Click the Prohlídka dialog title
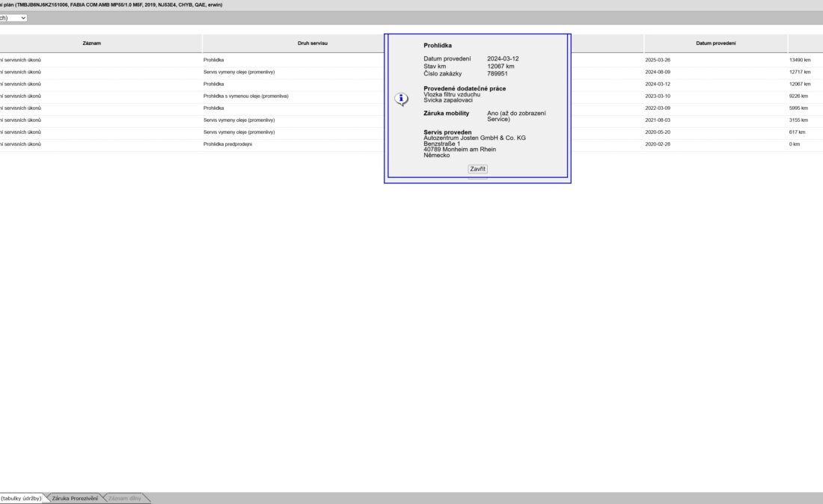The width and height of the screenshot is (823, 504). click(438, 46)
